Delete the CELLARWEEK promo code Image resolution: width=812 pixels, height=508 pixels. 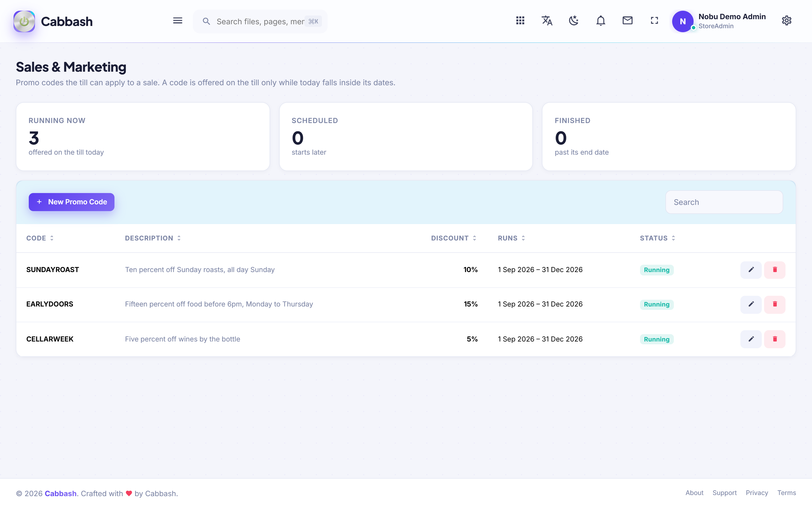point(775,339)
